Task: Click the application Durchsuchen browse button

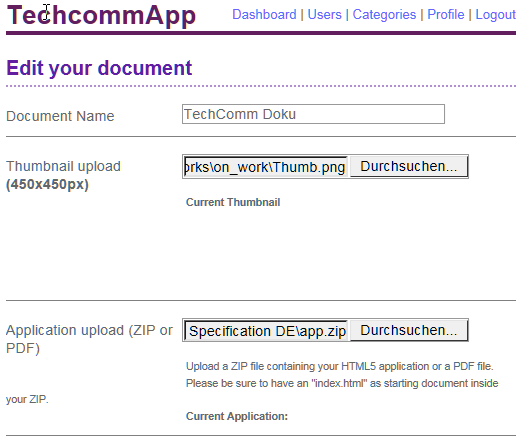Action: 408,330
